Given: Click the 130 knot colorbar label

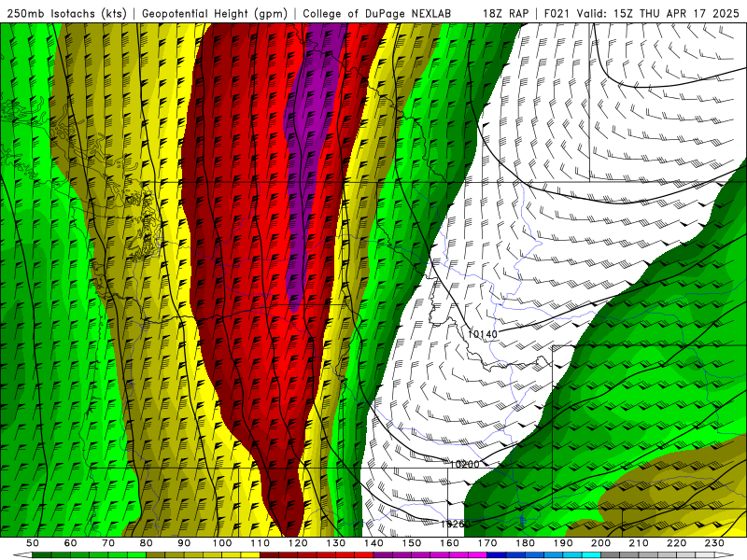Looking at the screenshot, I should [x=336, y=543].
